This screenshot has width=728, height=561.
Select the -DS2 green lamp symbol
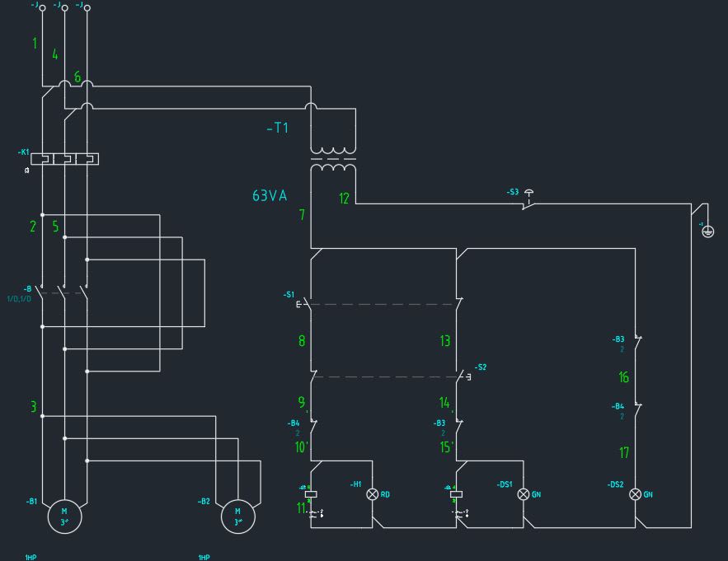tap(636, 494)
